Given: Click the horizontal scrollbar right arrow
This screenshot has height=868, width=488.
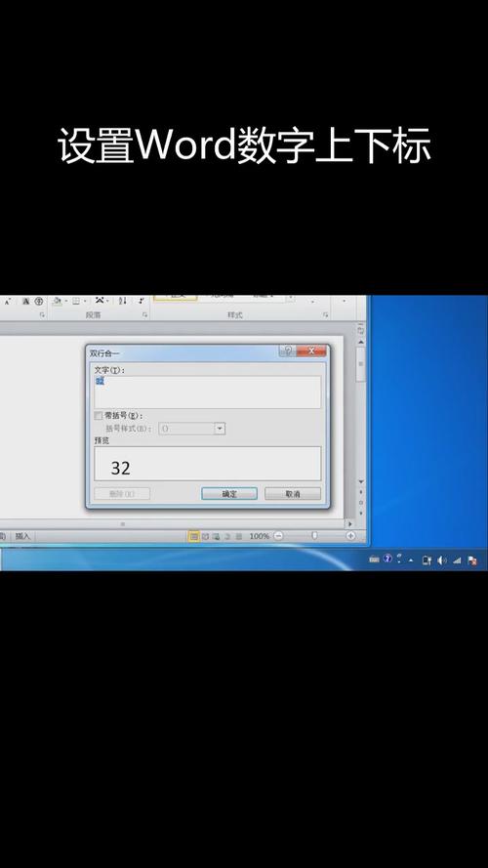Looking at the screenshot, I should 349,523.
